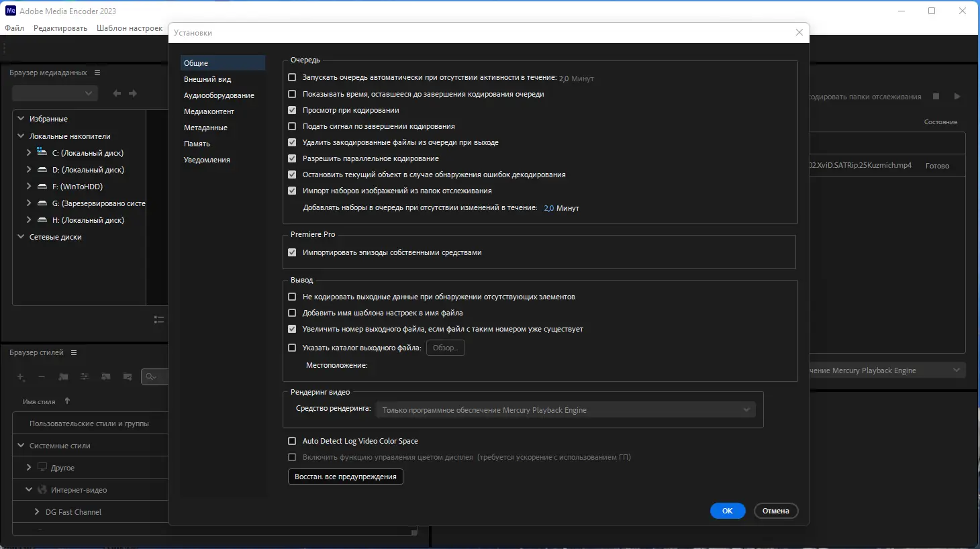Viewport: 980px width, 549px height.
Task: Toggle Просмотр при кодировании checkbox
Action: point(292,110)
